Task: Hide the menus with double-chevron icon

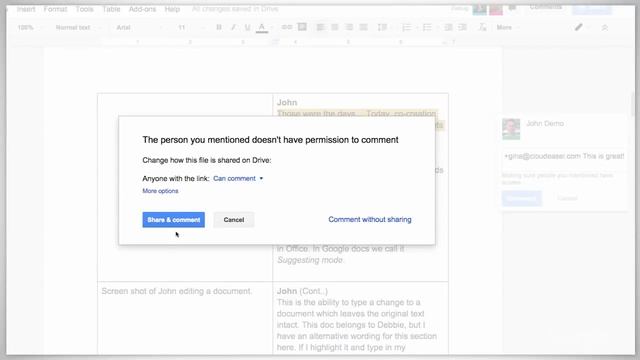Action: pyautogui.click(x=605, y=28)
